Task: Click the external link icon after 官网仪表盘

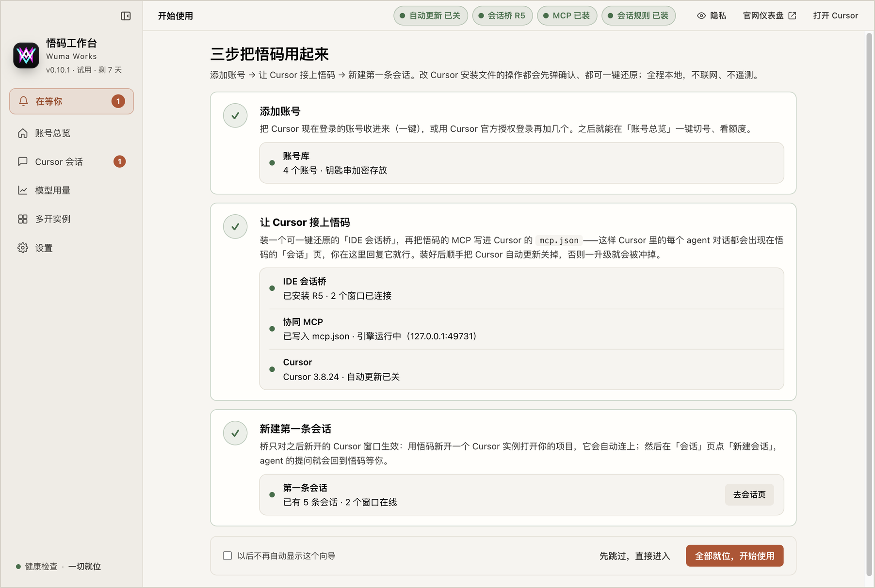Action: coord(792,16)
